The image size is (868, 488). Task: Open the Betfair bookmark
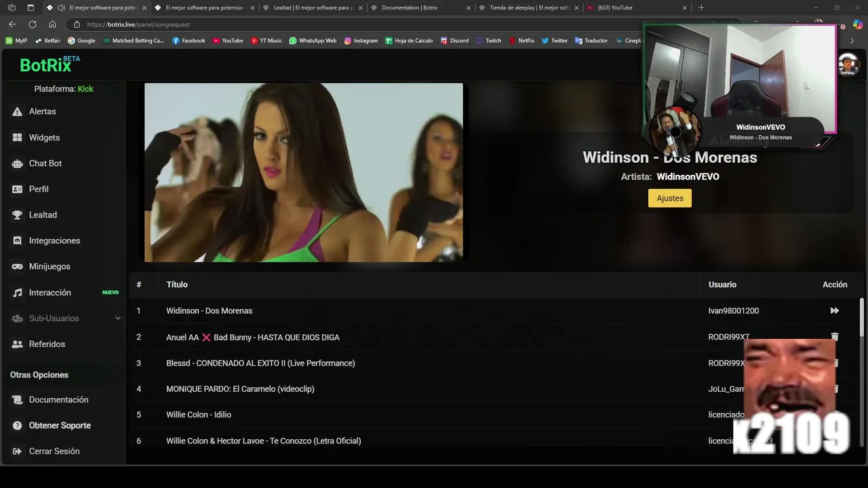[47, 41]
